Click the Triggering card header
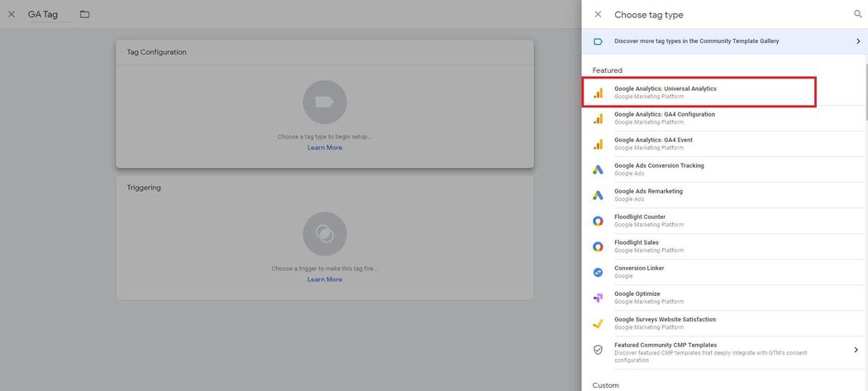 coord(325,188)
